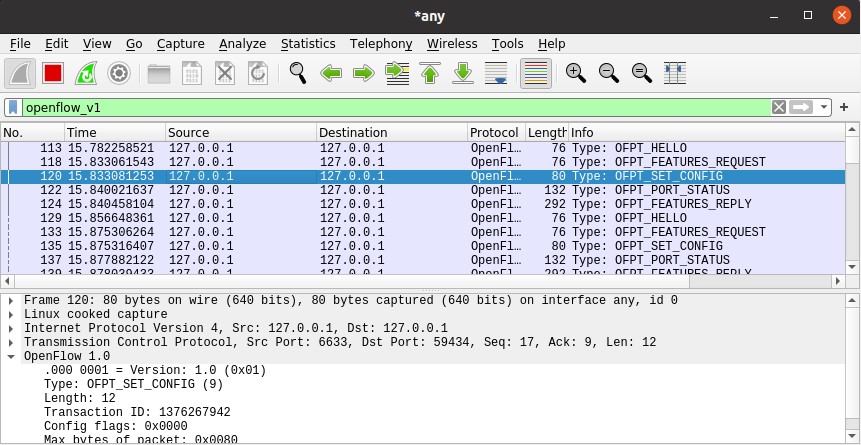
Task: Toggle packet colorization rules
Action: click(536, 73)
